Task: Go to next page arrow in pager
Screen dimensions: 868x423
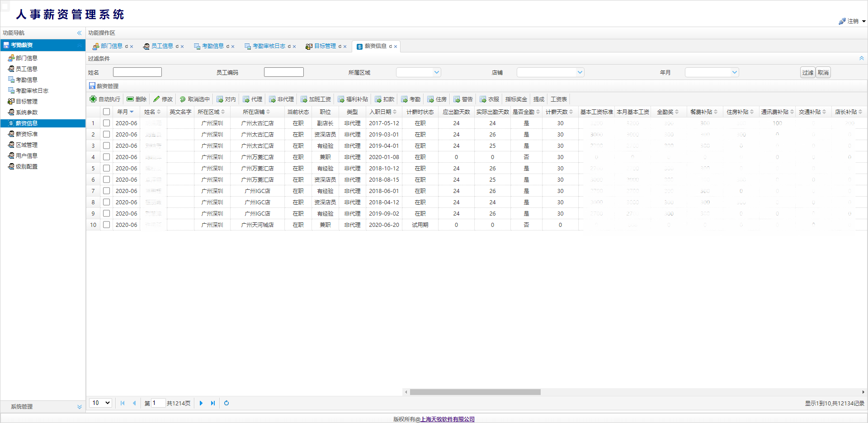Action: 201,403
